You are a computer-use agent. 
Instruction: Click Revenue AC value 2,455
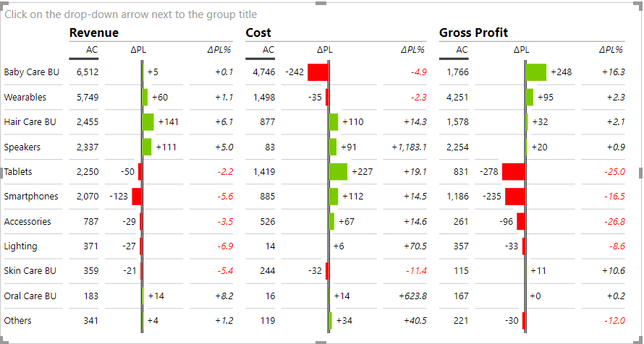(88, 122)
